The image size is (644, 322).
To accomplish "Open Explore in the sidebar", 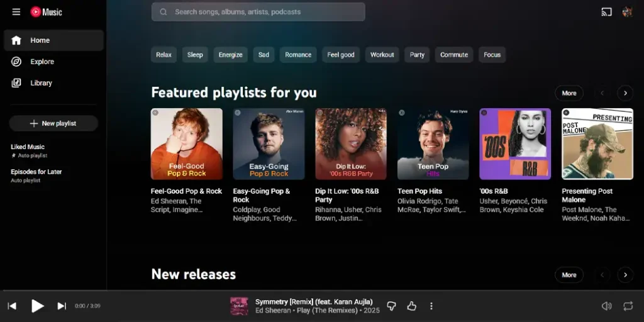I will [x=54, y=62].
